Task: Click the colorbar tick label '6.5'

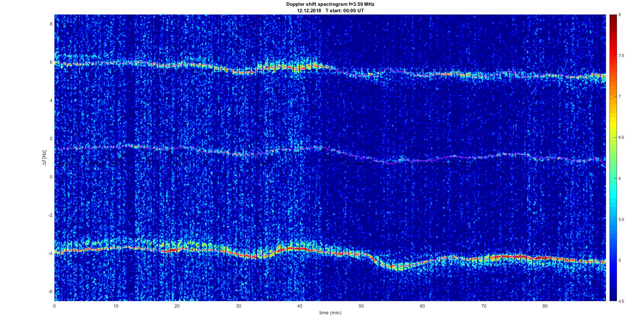Action: point(621,138)
